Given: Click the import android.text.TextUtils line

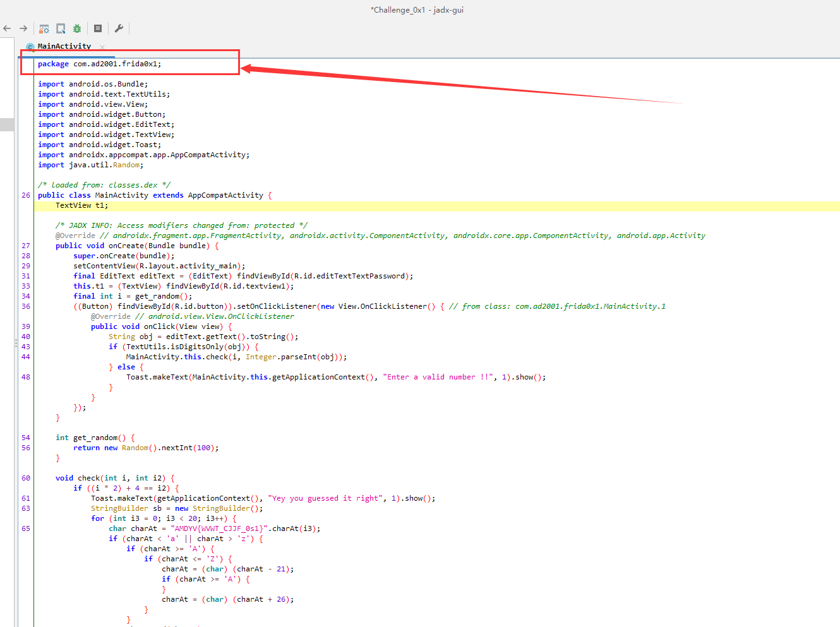Looking at the screenshot, I should 104,94.
